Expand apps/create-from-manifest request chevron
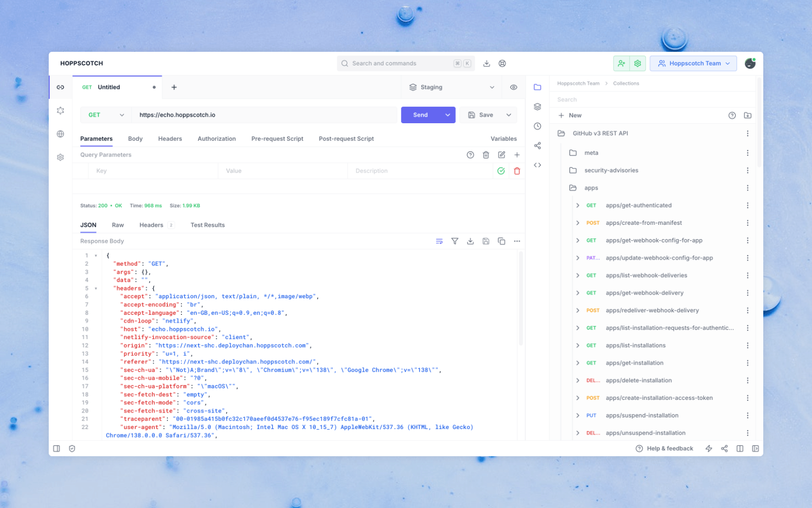812x508 pixels. pyautogui.click(x=578, y=223)
